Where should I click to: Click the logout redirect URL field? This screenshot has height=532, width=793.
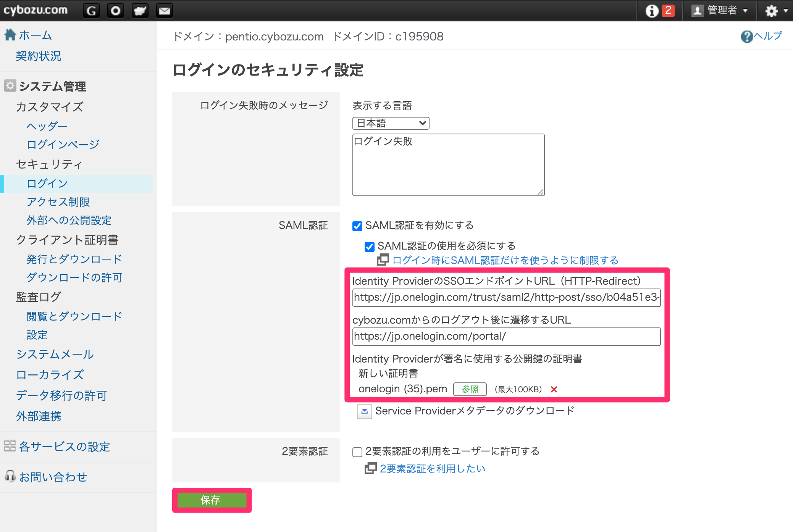coord(506,336)
